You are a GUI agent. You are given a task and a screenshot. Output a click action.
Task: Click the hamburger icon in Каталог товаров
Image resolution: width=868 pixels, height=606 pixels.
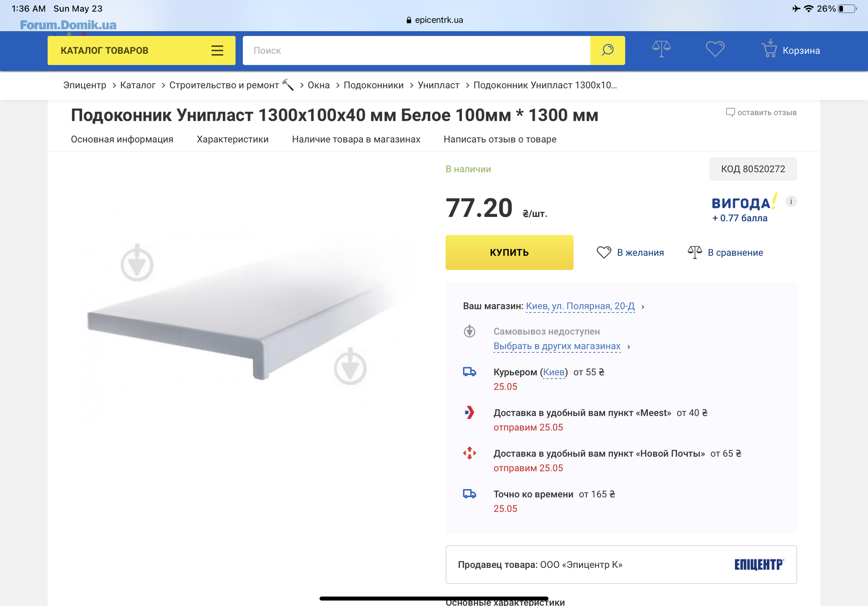point(217,50)
